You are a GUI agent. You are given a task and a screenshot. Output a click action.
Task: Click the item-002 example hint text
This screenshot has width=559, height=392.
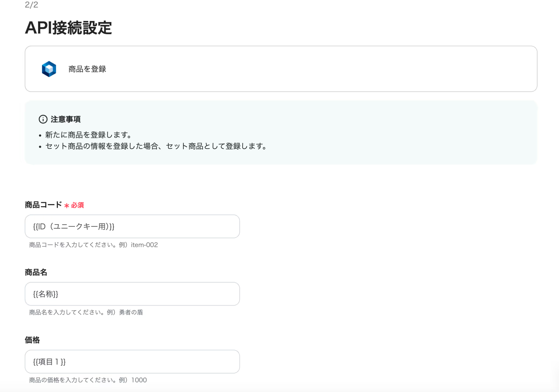(x=144, y=245)
